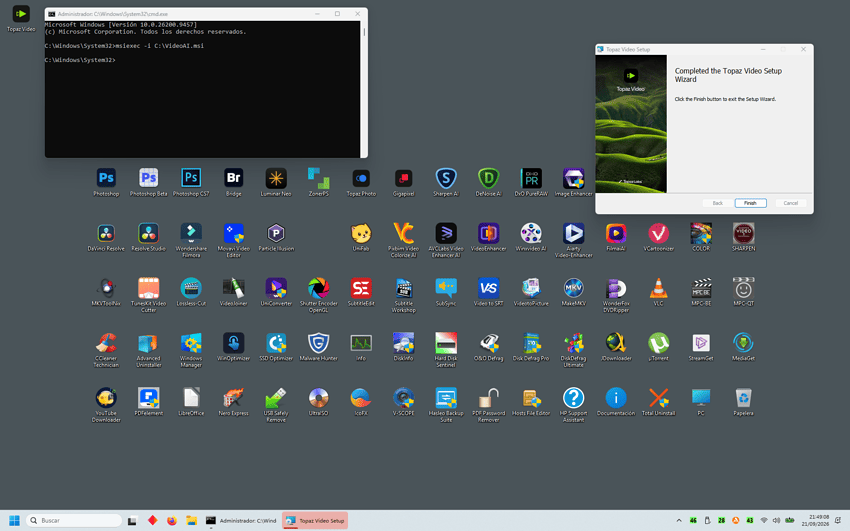
Task: Open the ZonerPS shortcut
Action: point(319,182)
